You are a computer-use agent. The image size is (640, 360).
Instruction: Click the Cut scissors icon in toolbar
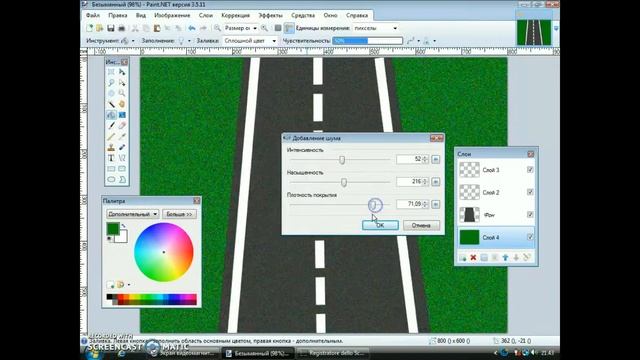tap(135, 28)
